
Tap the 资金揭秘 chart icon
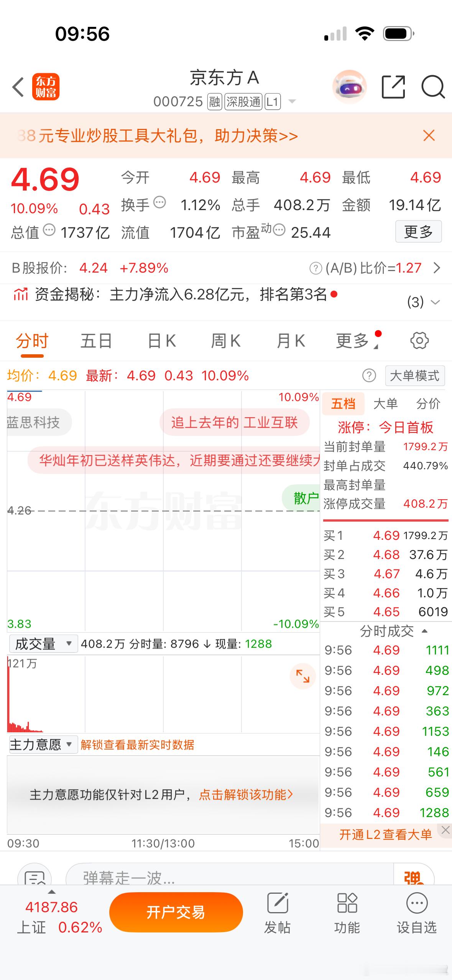tap(21, 294)
